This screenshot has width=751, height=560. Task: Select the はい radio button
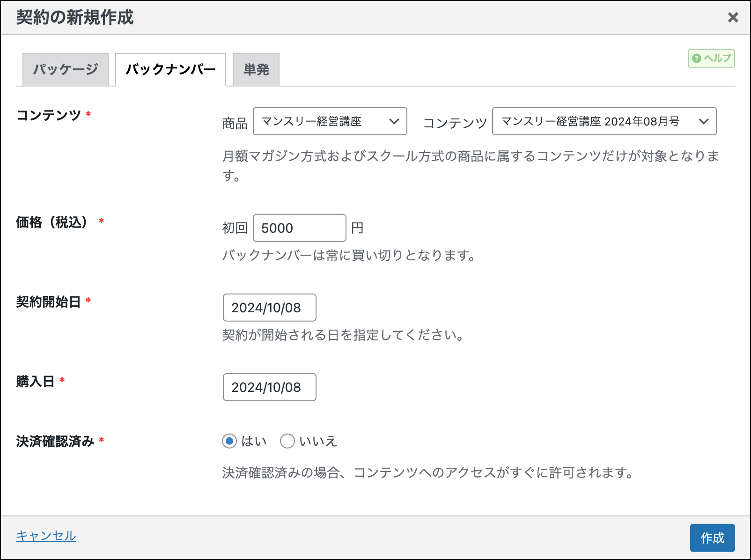pyautogui.click(x=229, y=441)
